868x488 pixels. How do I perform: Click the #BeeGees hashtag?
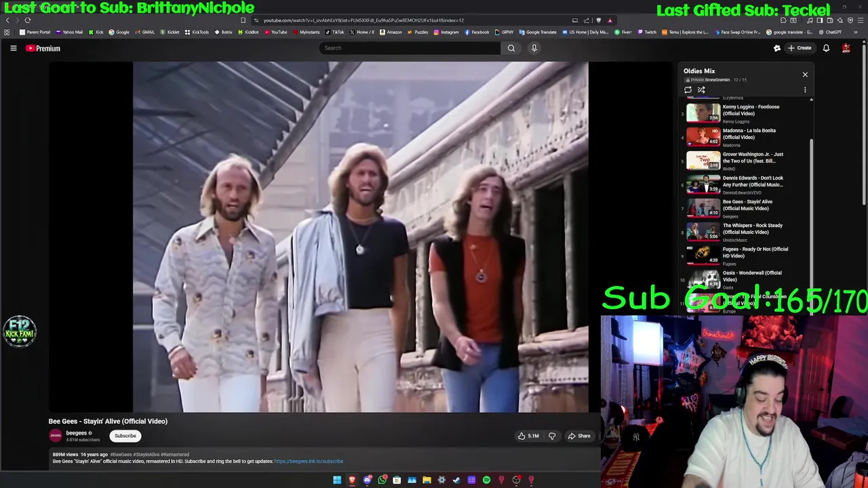point(121,455)
